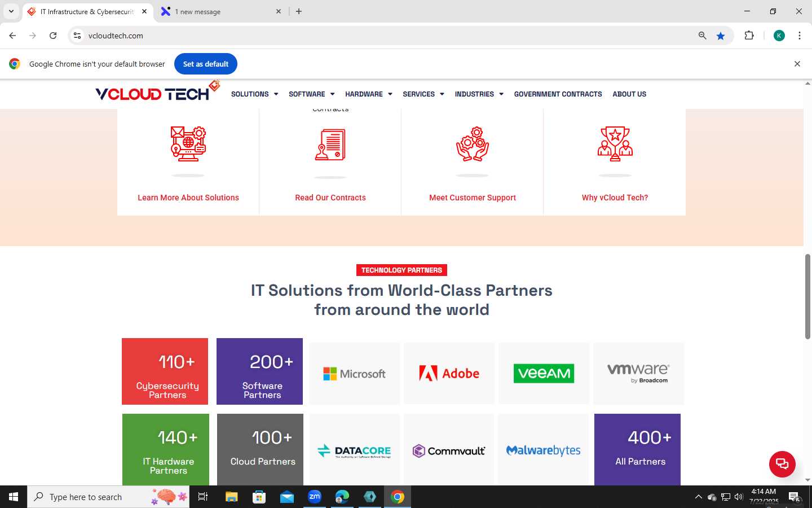Click the Windows Start button
The image size is (812, 508).
click(x=14, y=497)
